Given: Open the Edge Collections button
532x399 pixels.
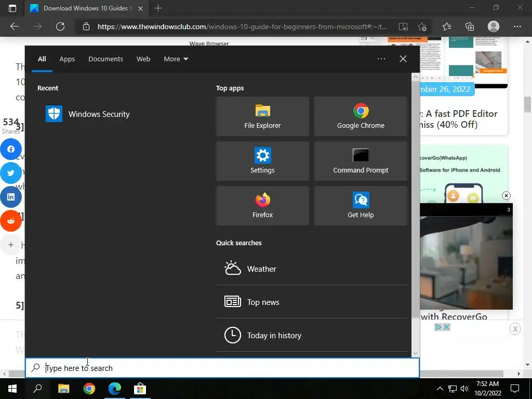Looking at the screenshot, I should pyautogui.click(x=470, y=26).
